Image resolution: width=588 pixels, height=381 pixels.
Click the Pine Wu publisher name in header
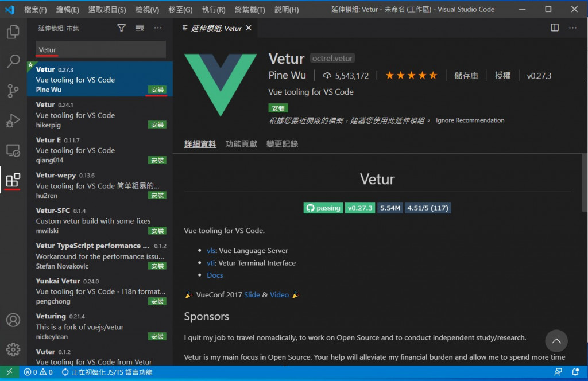pyautogui.click(x=287, y=76)
